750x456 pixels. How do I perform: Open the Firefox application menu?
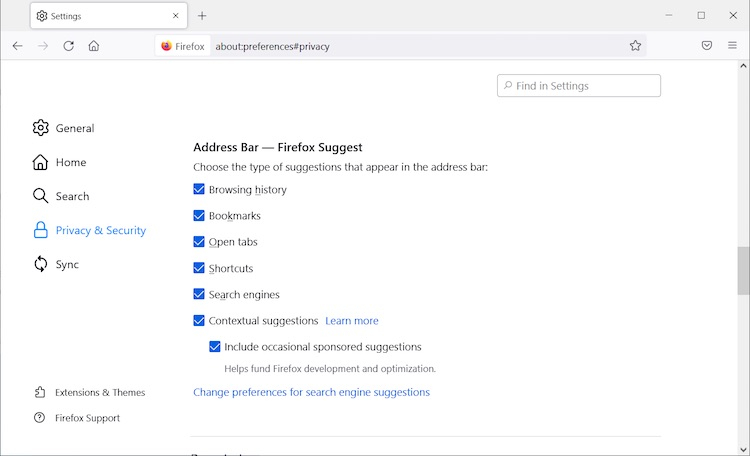(x=732, y=46)
